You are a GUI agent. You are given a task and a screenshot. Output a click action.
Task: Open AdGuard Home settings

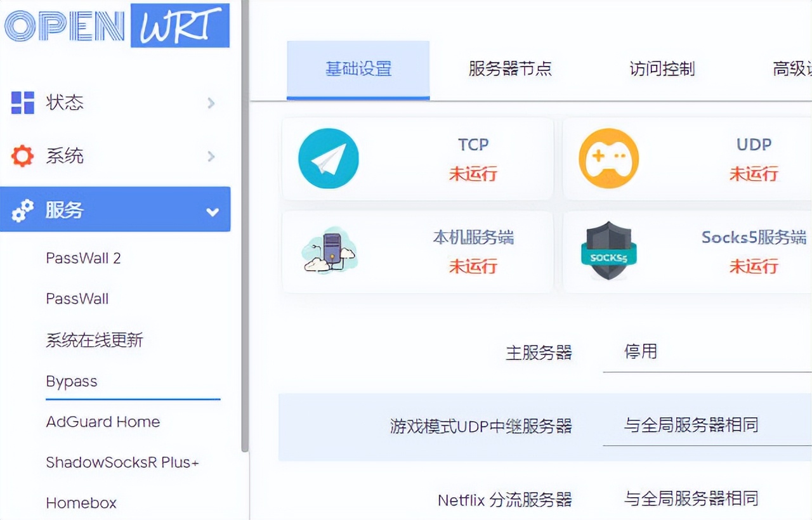pyautogui.click(x=103, y=422)
